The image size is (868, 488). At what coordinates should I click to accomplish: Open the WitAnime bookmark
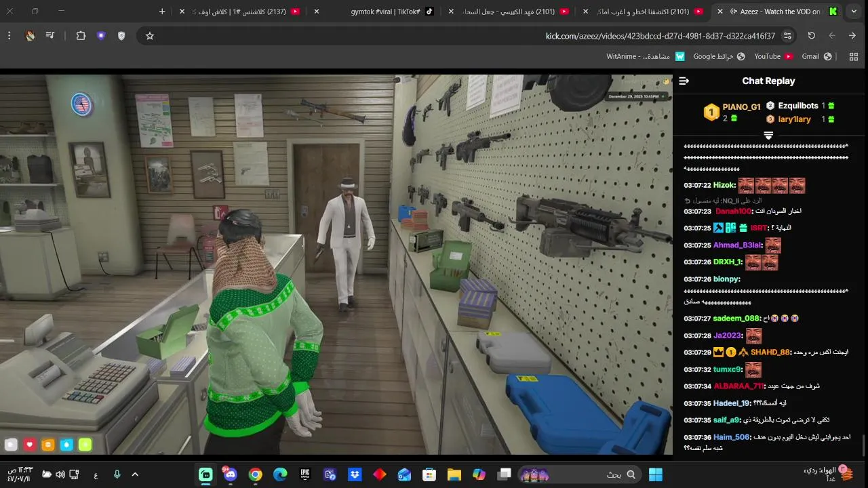pos(646,56)
